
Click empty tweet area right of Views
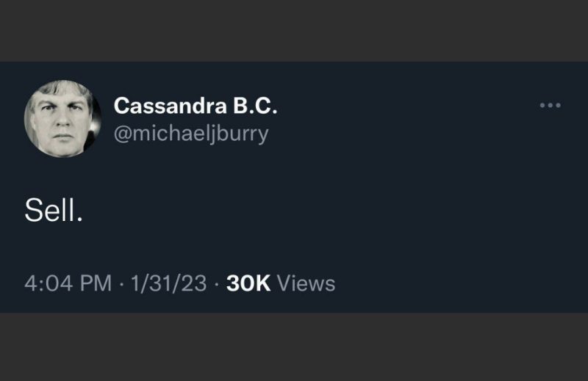(456, 283)
